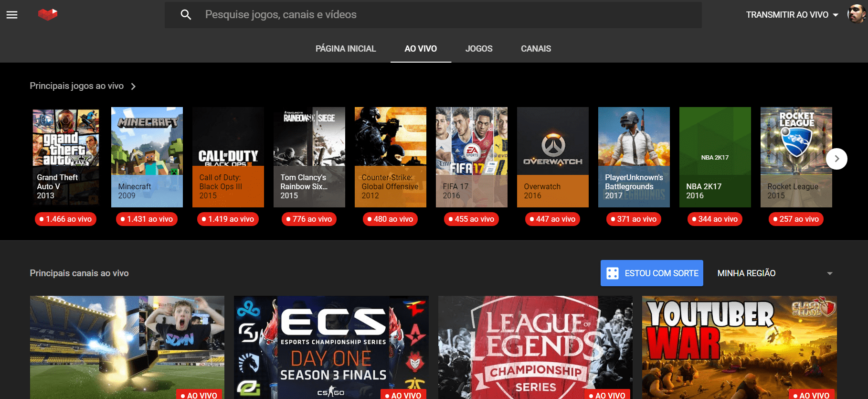Screen dimensions: 868x399
Task: Select the Ao Vivo tab
Action: [x=421, y=49]
